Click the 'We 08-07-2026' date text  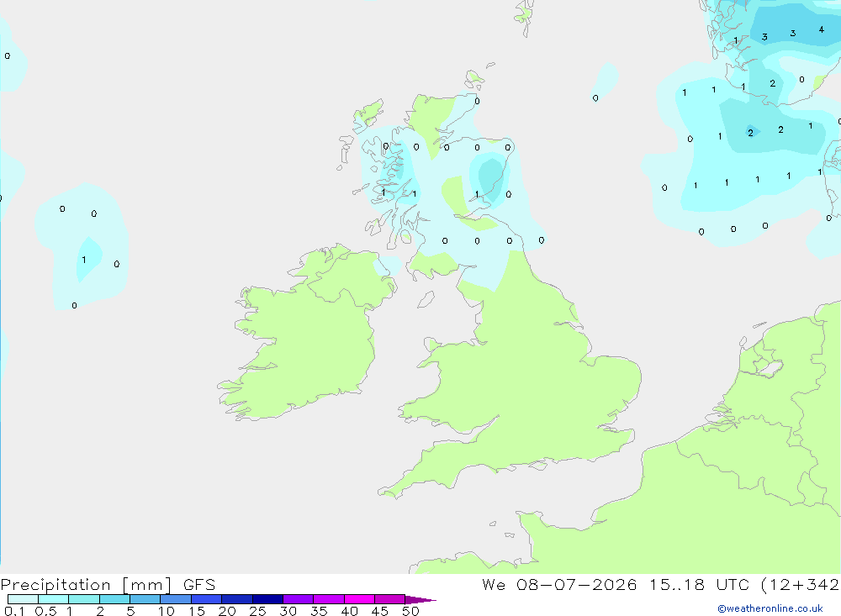559,584
